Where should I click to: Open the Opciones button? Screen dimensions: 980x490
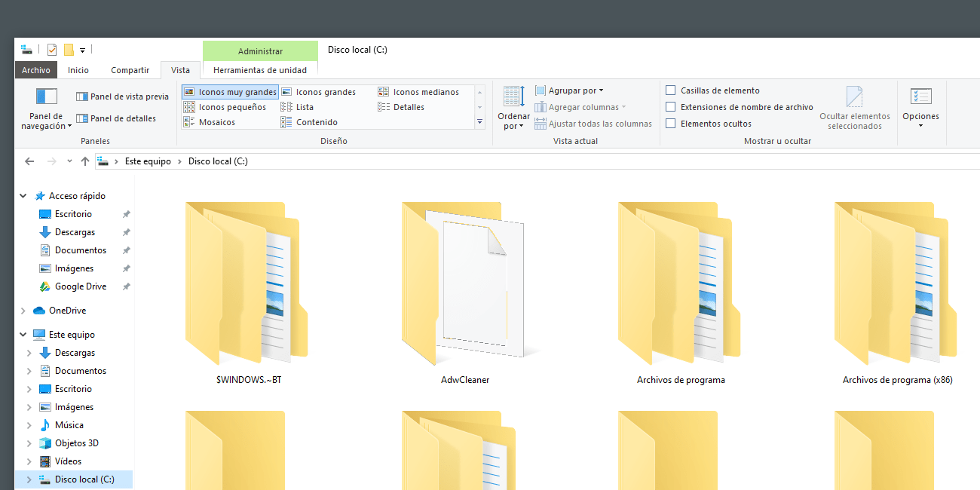(x=920, y=108)
